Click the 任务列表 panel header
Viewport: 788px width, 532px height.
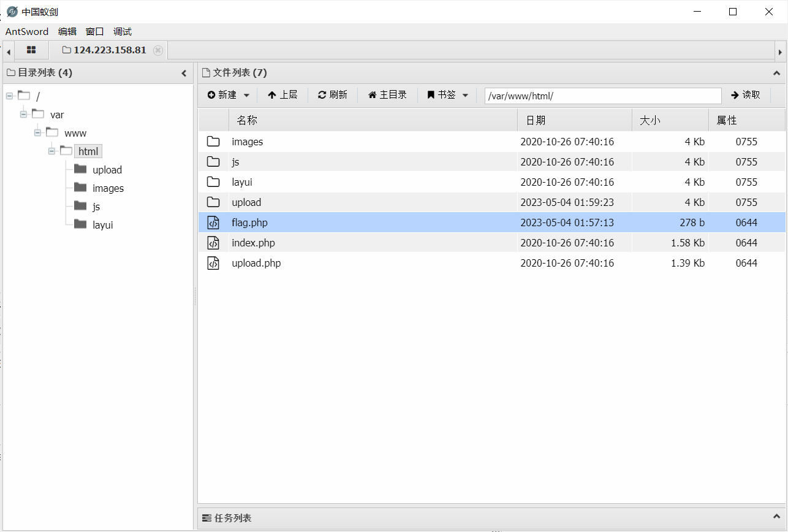(x=491, y=518)
